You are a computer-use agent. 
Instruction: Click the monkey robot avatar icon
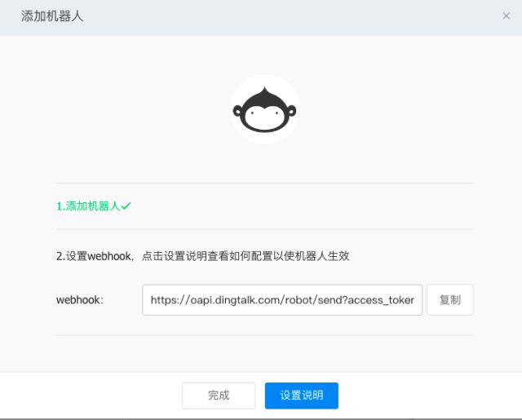pyautogui.click(x=264, y=109)
